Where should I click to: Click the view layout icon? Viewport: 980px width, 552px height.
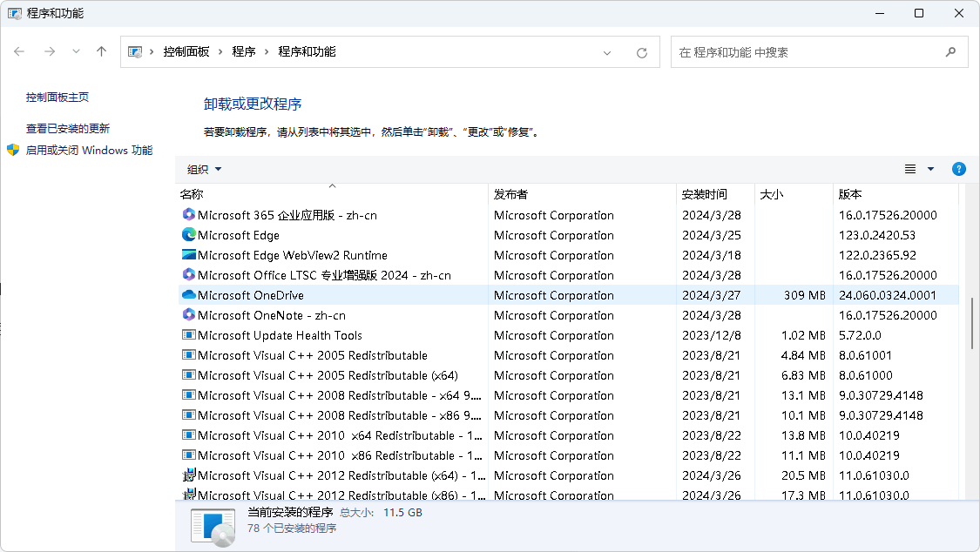(910, 169)
